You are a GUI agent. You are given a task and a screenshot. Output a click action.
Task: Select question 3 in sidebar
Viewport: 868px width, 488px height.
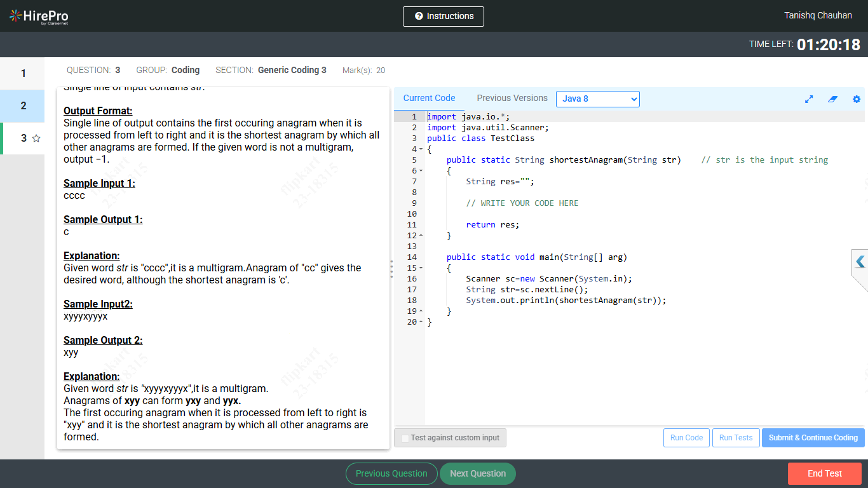(24, 138)
